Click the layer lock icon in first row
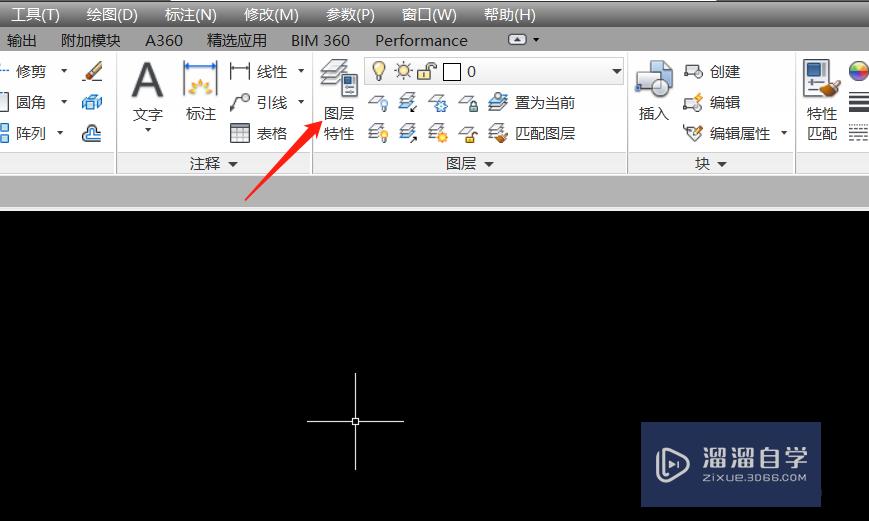The image size is (869, 521). 468,103
